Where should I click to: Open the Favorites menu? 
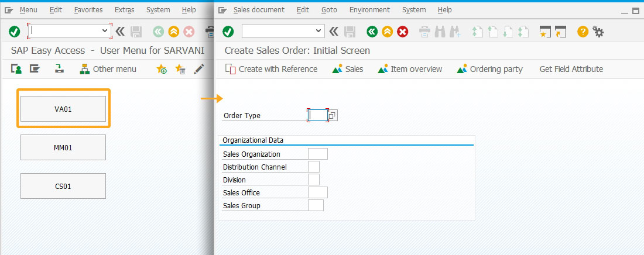[88, 10]
